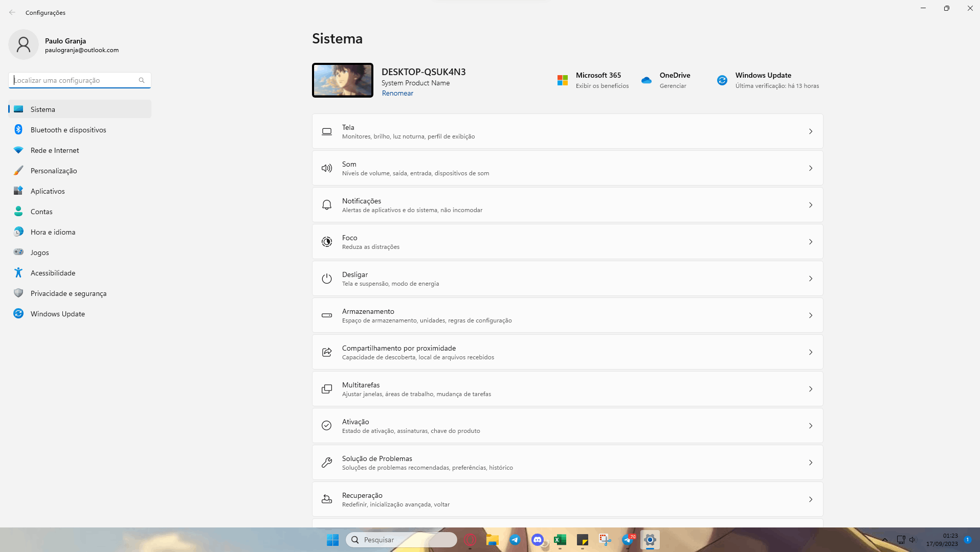Click the OneDrive cloud icon
This screenshot has width=980, height=552.
[647, 80]
